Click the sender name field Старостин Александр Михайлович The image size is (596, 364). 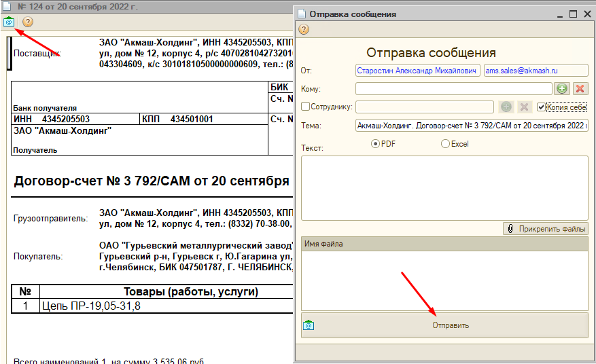(418, 71)
